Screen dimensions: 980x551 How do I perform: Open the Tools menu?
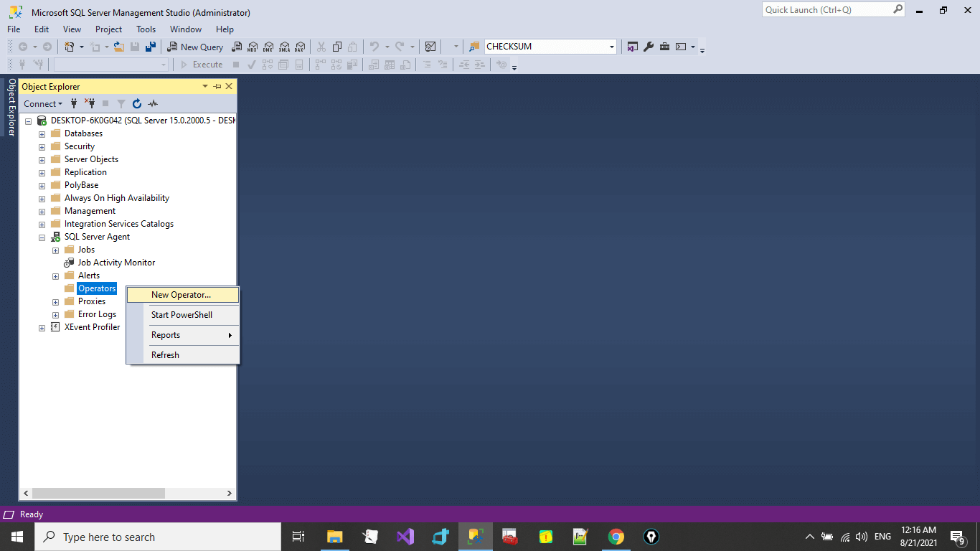(146, 29)
